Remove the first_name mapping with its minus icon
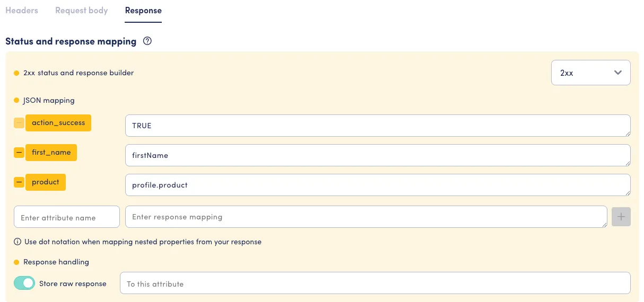The image size is (644, 302). tap(19, 153)
